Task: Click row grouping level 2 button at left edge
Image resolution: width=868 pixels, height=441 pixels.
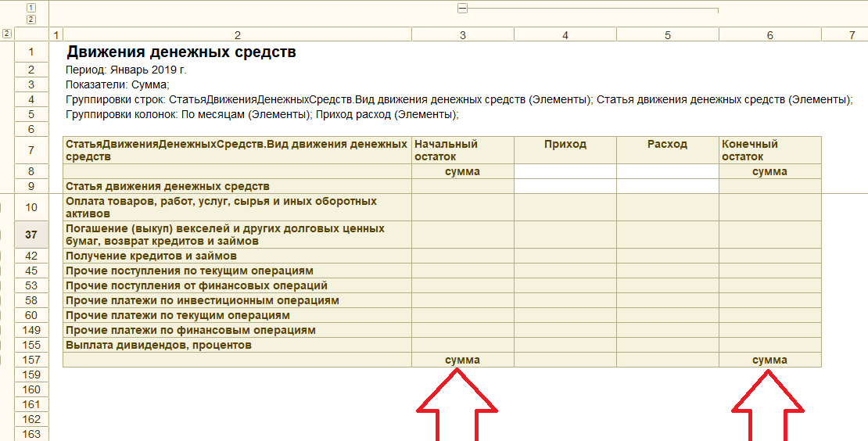Action: tap(7, 34)
